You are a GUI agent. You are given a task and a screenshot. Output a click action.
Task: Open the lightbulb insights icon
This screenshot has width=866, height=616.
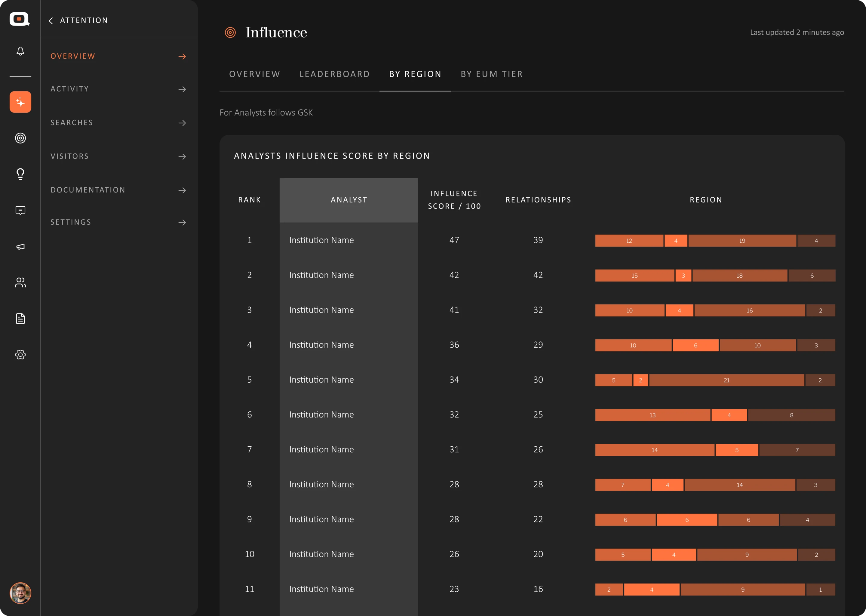click(20, 174)
